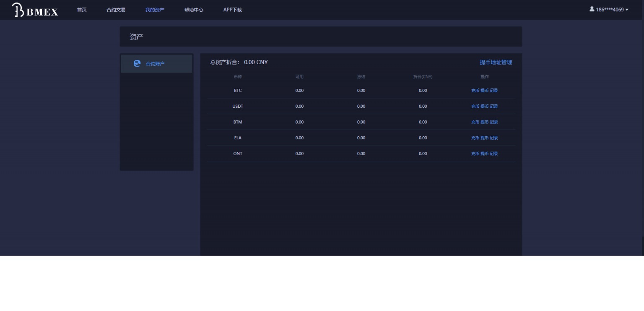The image size is (644, 311).
Task: Click 充币 for ELA
Action: pyautogui.click(x=475, y=138)
